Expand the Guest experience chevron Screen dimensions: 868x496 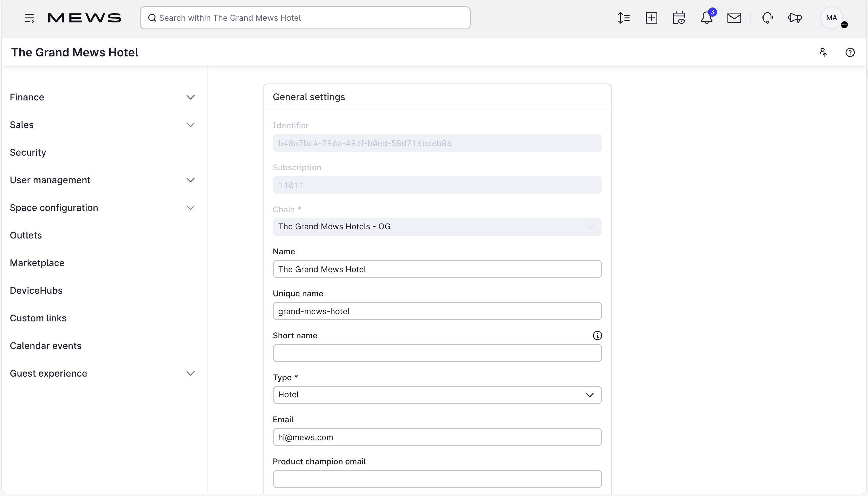pos(191,373)
